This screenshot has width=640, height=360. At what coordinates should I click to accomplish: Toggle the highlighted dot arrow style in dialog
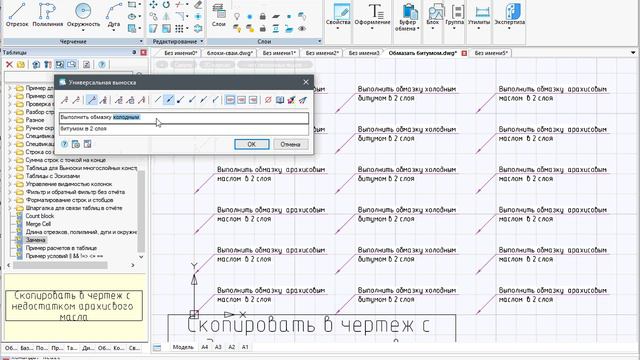click(x=169, y=100)
